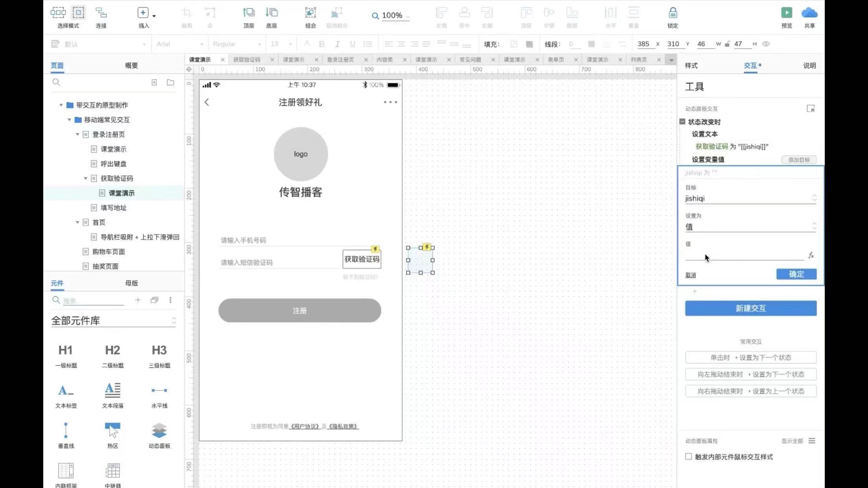Open the fx formula editor icon
Viewport: 868px width, 488px height.
point(811,255)
